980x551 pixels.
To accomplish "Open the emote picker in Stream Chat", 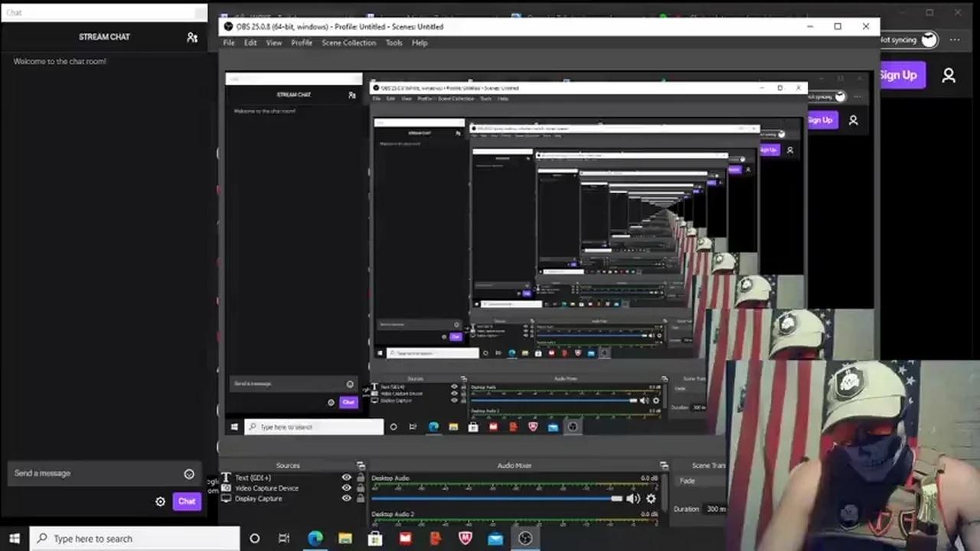I will (x=189, y=474).
